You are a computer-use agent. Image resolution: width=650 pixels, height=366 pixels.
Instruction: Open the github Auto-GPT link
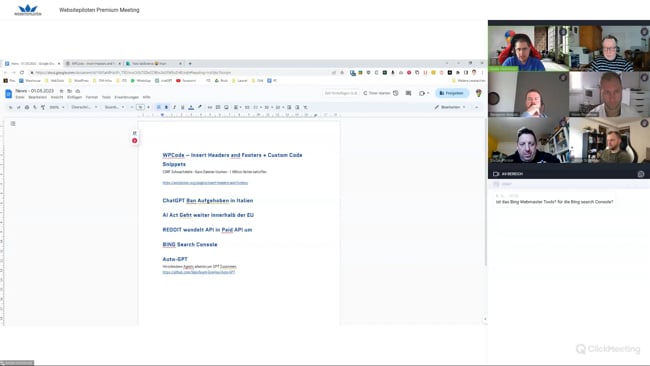pos(199,272)
